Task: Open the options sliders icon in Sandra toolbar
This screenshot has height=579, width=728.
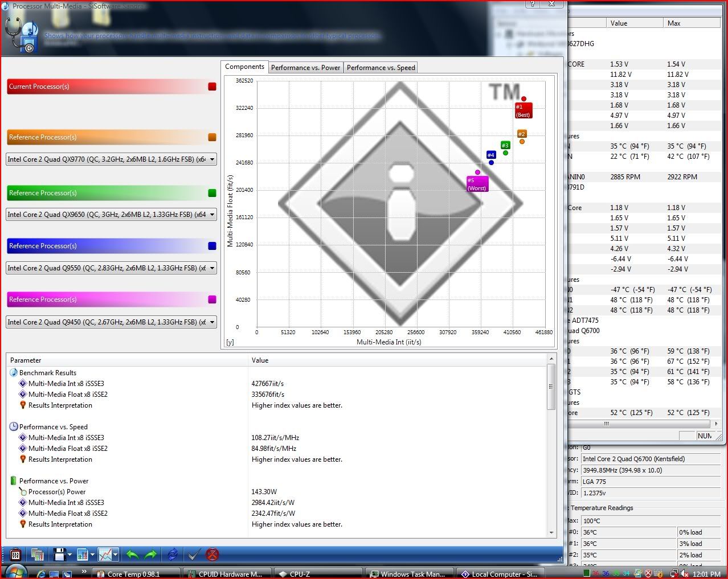Action: [15, 554]
